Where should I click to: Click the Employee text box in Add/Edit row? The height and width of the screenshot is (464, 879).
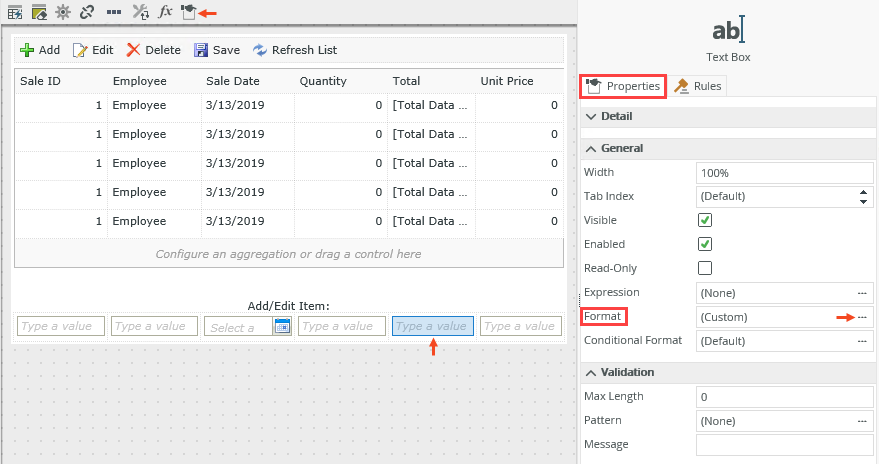click(x=154, y=326)
